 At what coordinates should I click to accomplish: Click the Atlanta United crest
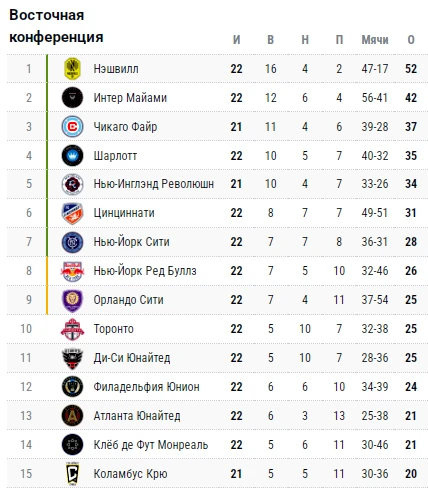72,416
